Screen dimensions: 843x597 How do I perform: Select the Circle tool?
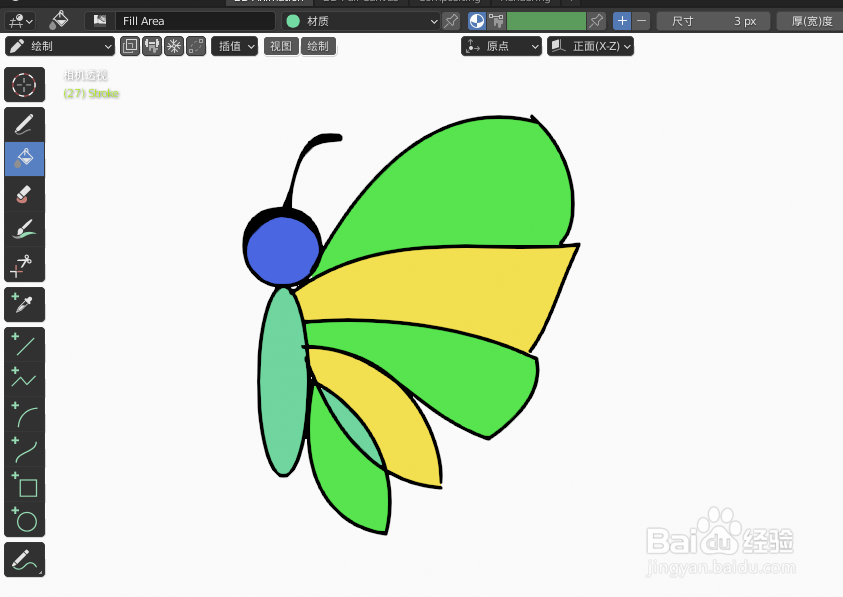(x=24, y=519)
